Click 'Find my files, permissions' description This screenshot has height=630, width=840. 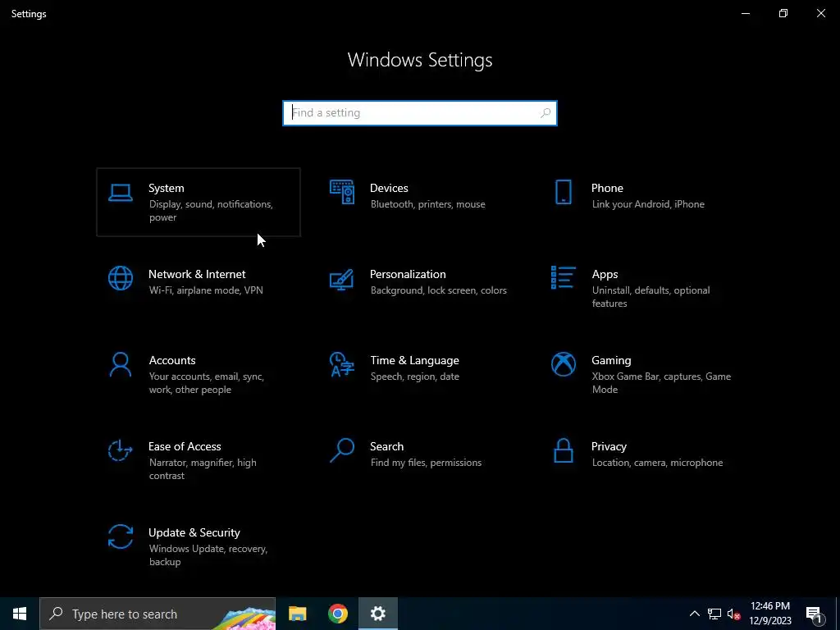426,463
